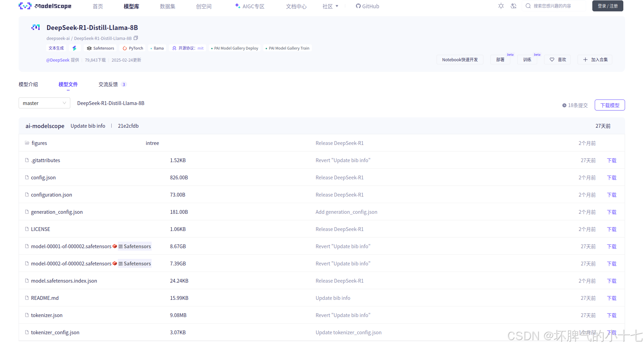Viewport: 644px width, 347px height.
Task: Download config.json via its 下载 link
Action: tap(612, 178)
